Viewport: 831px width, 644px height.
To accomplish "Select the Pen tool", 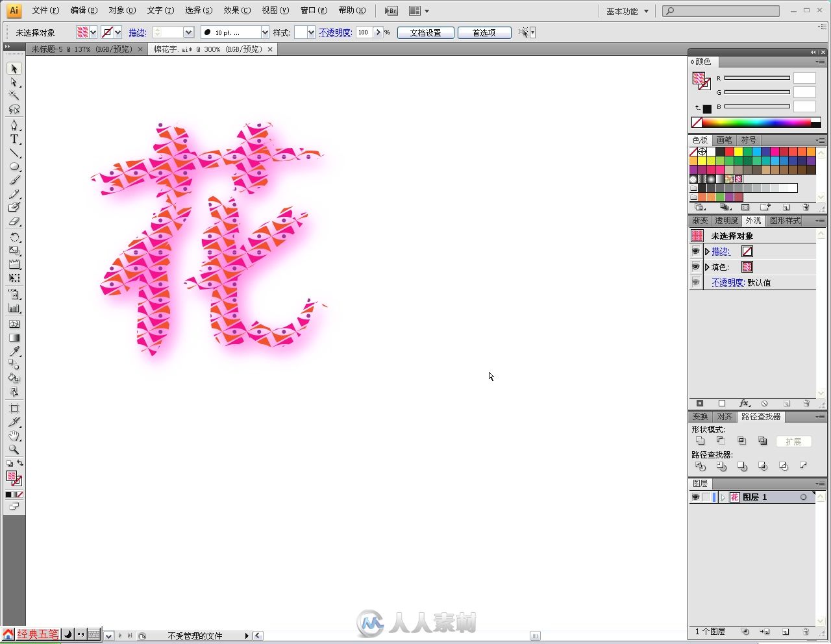I will tap(14, 125).
